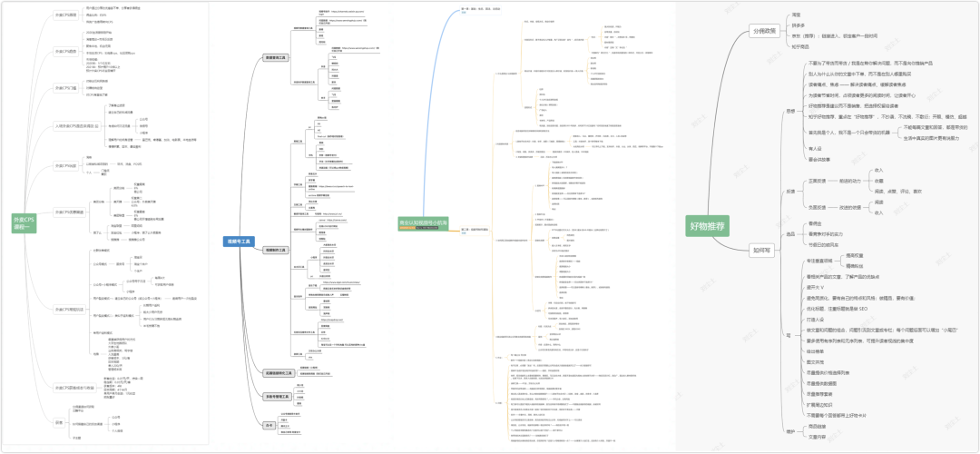980x454 pixels.
Task: Click the 阅读、点赞、评论、喜欢 node
Action: 897,192
